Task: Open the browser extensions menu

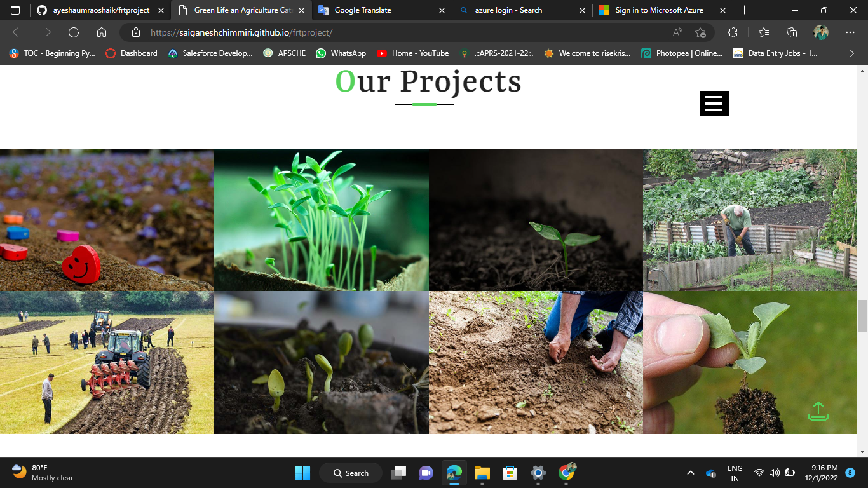Action: tap(733, 32)
